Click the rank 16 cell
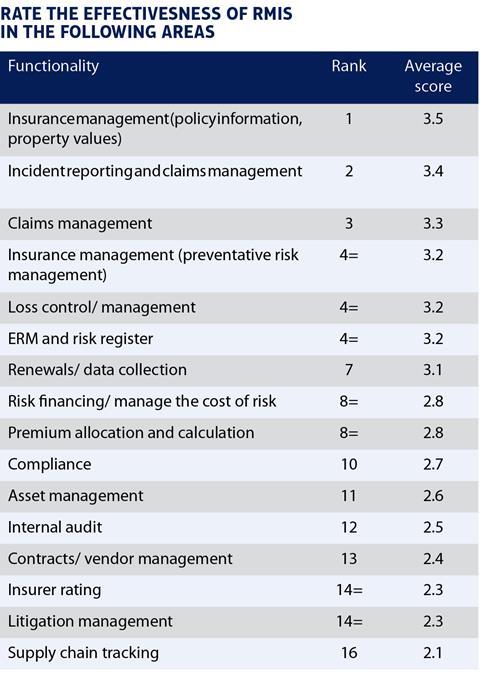Screen dimensions: 480x676 349,653
